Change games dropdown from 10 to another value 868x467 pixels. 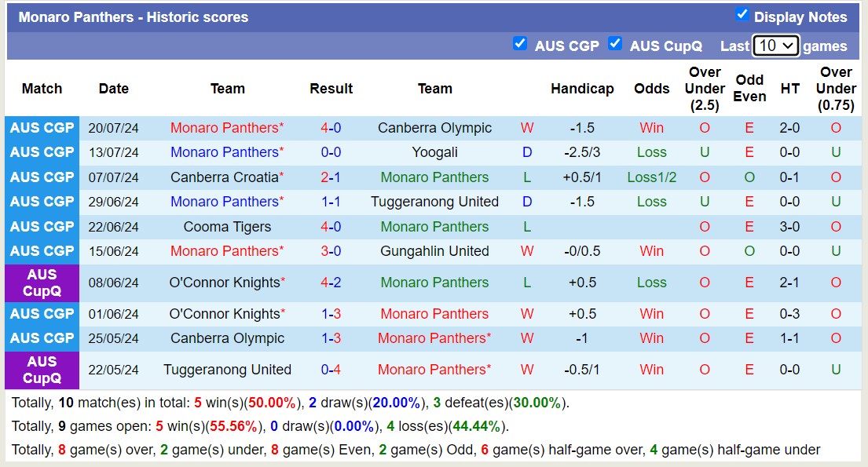(776, 46)
